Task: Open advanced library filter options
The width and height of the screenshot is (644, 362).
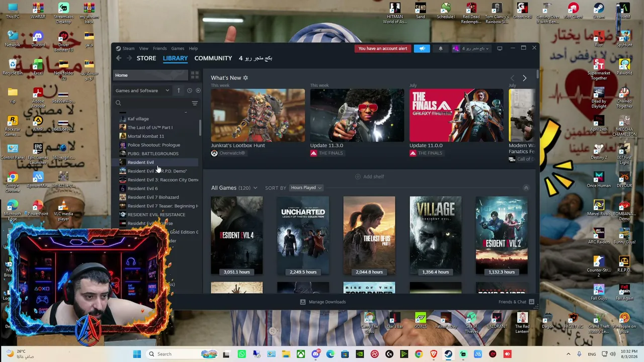Action: pos(195,103)
